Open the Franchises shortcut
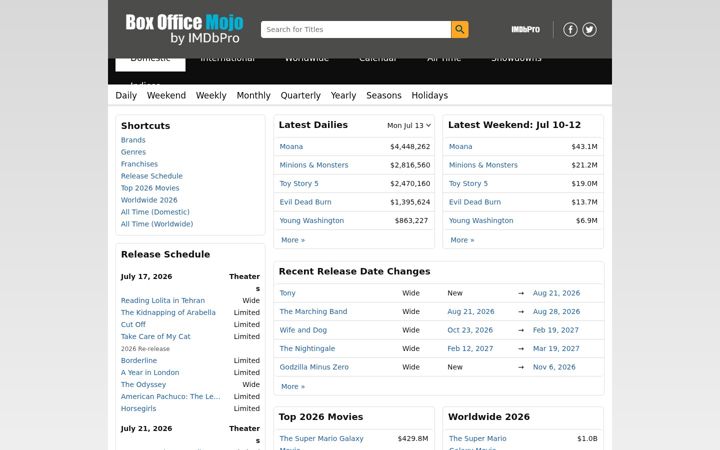The width and height of the screenshot is (720, 450). (x=139, y=164)
